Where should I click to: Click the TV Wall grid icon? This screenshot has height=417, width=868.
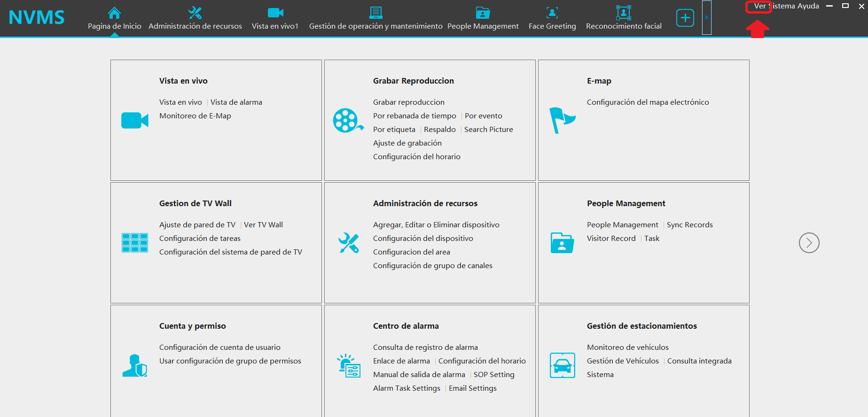point(135,243)
